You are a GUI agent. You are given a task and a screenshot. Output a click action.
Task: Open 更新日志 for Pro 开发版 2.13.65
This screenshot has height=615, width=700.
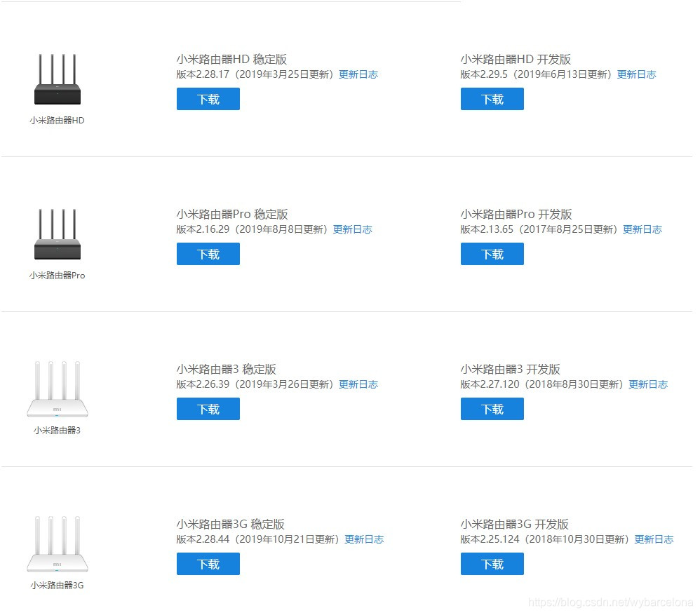(x=642, y=229)
